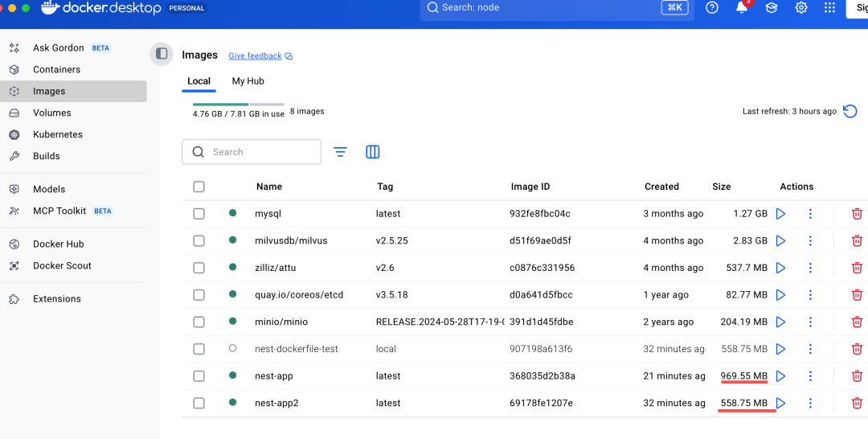The image size is (868, 439).
Task: Run the milvusdb/milvus image
Action: coord(780,241)
